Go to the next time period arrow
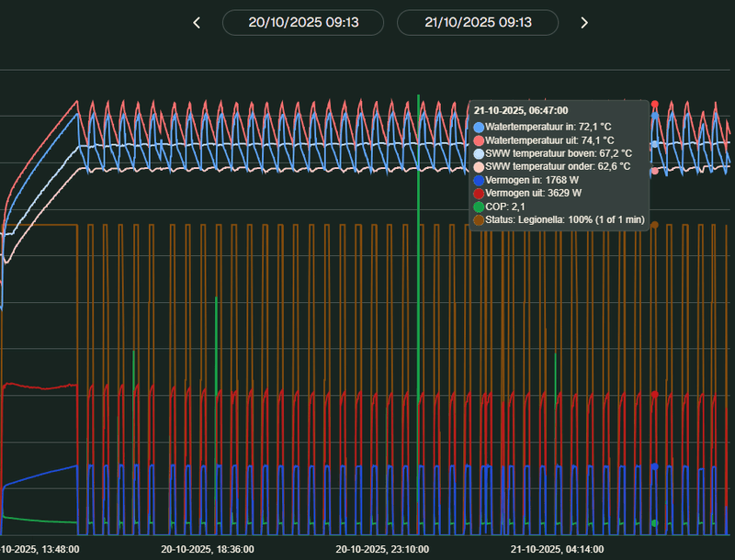 coord(584,23)
